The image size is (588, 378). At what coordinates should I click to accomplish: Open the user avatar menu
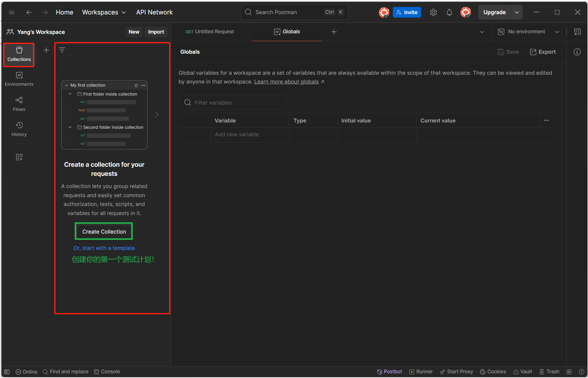[466, 12]
